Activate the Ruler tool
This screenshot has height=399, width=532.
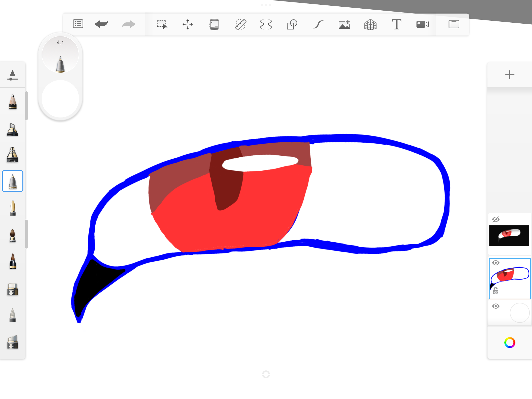point(240,24)
